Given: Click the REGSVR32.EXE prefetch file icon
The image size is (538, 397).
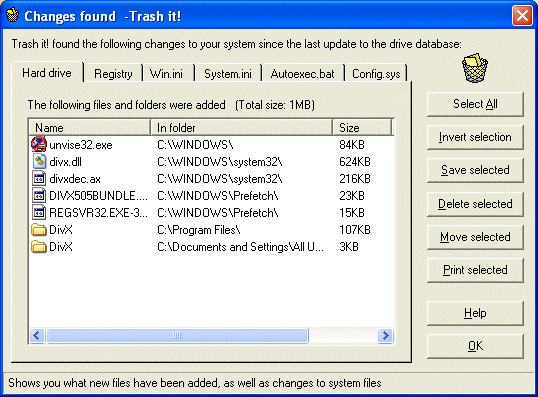Looking at the screenshot, I should (x=39, y=212).
